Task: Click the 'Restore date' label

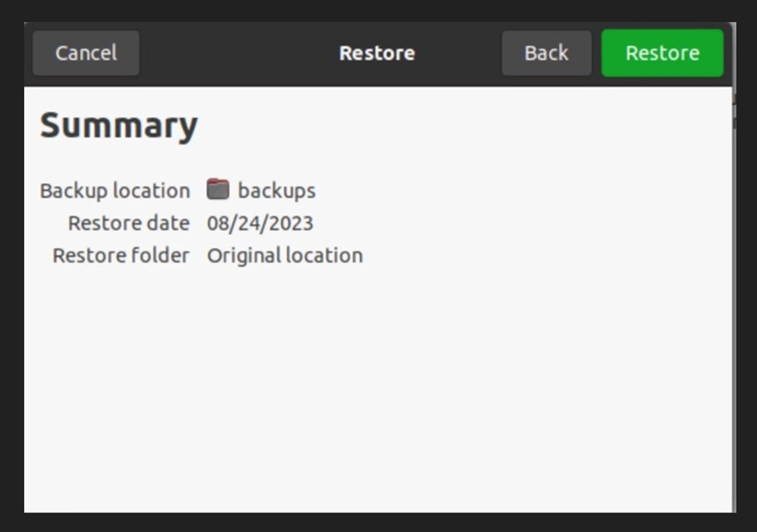Action: [129, 223]
